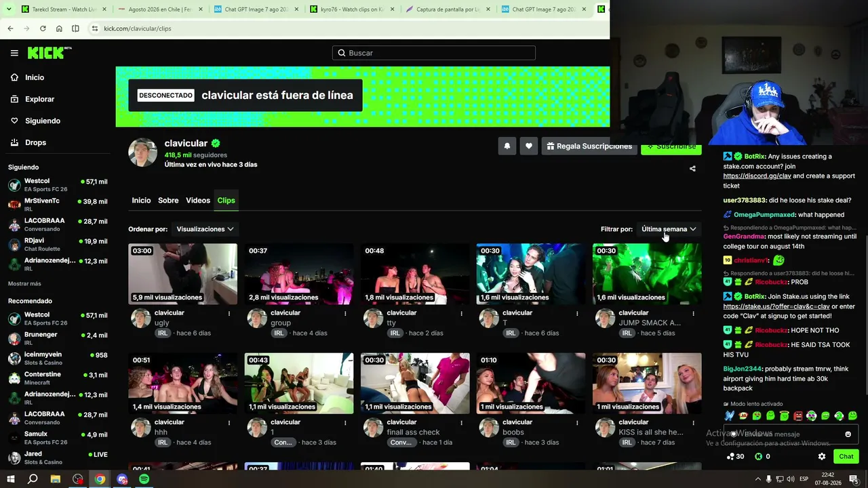Toggle the follow heart for clavicular
The width and height of the screenshot is (868, 488).
529,146
